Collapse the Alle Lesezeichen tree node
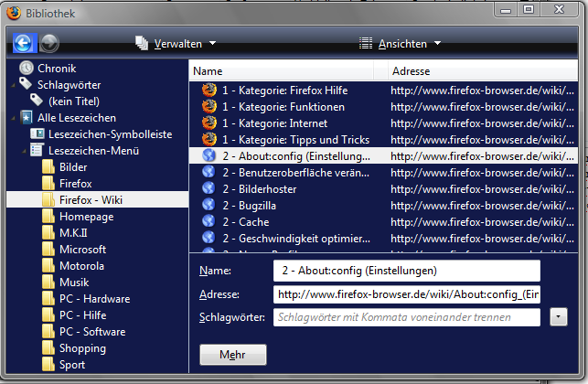Image resolution: width=588 pixels, height=384 pixels. [13, 118]
